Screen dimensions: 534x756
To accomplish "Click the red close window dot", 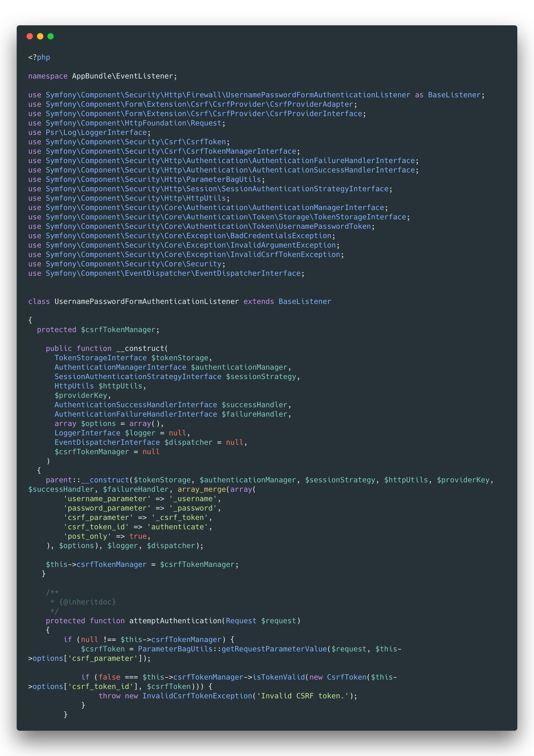I will coord(30,36).
